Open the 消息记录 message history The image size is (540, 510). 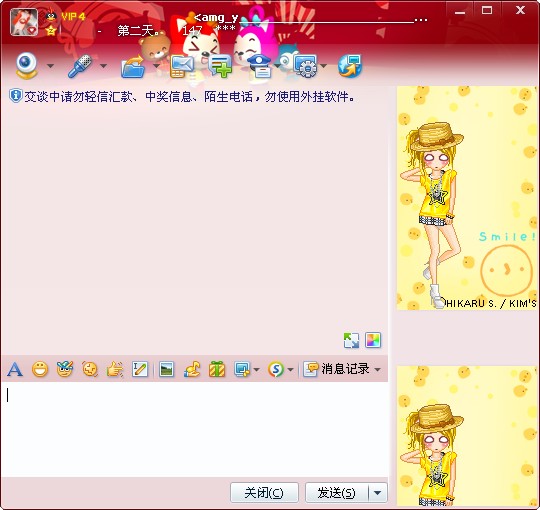337,369
